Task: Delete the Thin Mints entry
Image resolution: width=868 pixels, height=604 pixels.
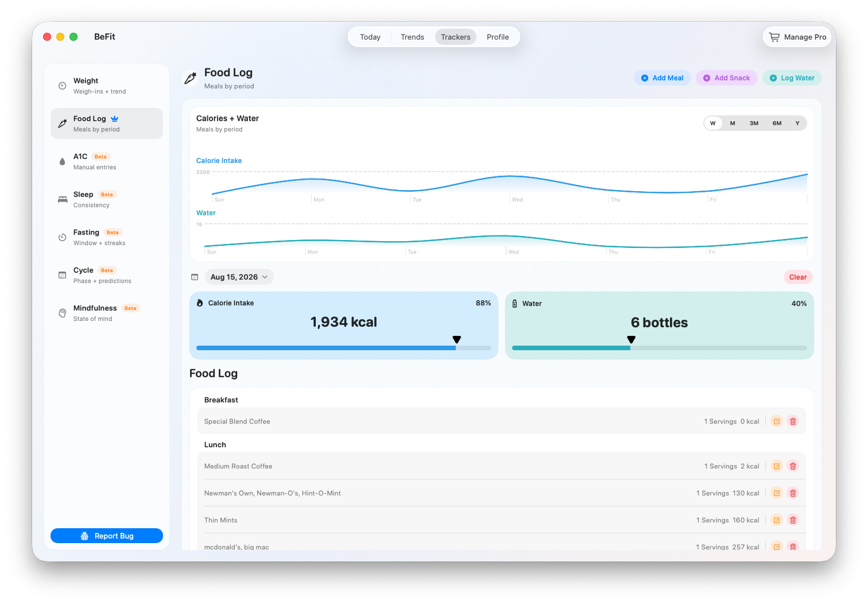Action: [793, 520]
